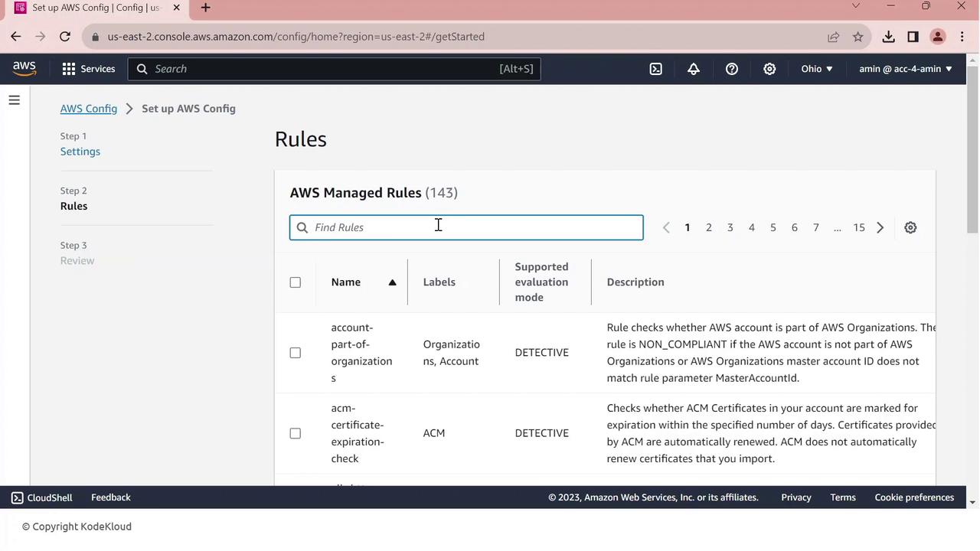Jump to page 3 of the rules
The width and height of the screenshot is (980, 551).
coord(730,227)
